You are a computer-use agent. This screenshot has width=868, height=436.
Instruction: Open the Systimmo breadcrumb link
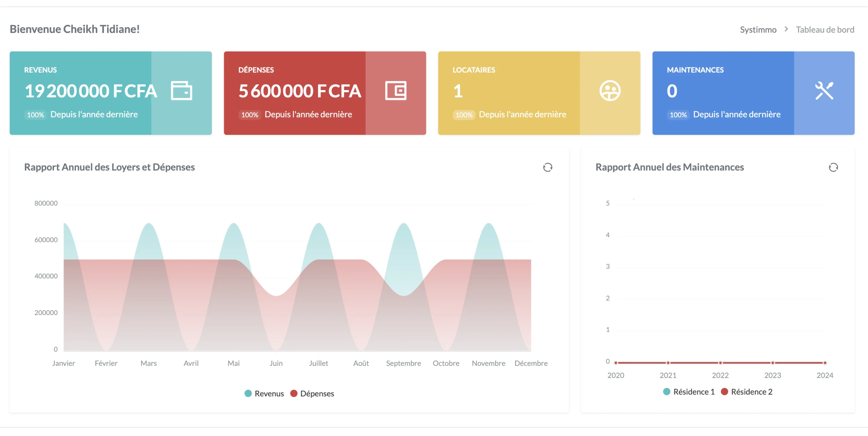(x=758, y=29)
